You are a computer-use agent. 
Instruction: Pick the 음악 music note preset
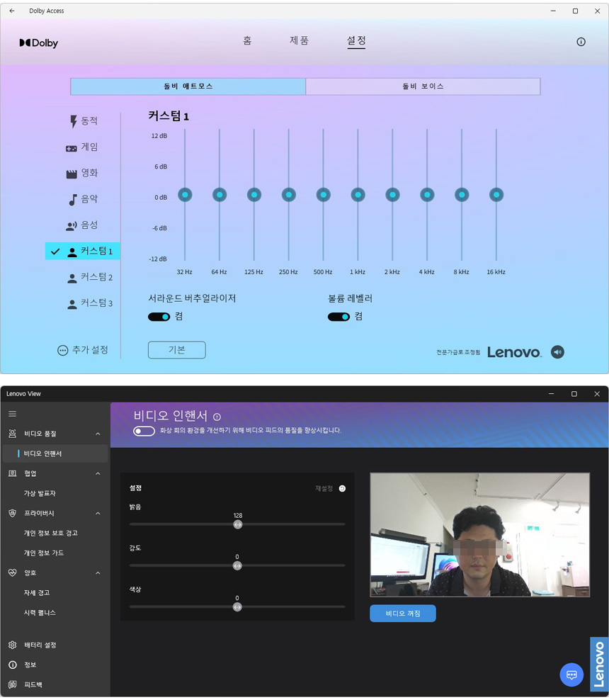(x=83, y=199)
